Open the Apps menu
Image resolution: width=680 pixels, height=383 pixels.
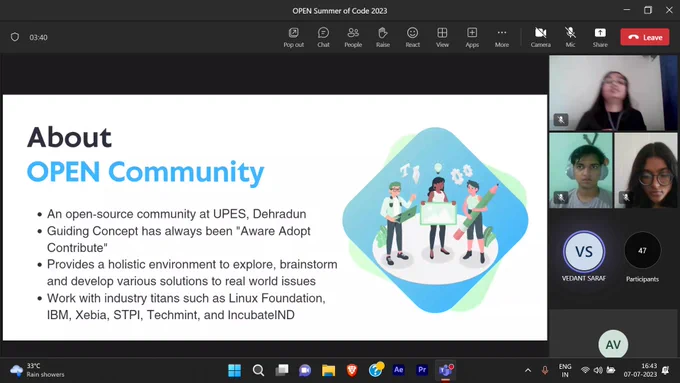click(x=472, y=37)
